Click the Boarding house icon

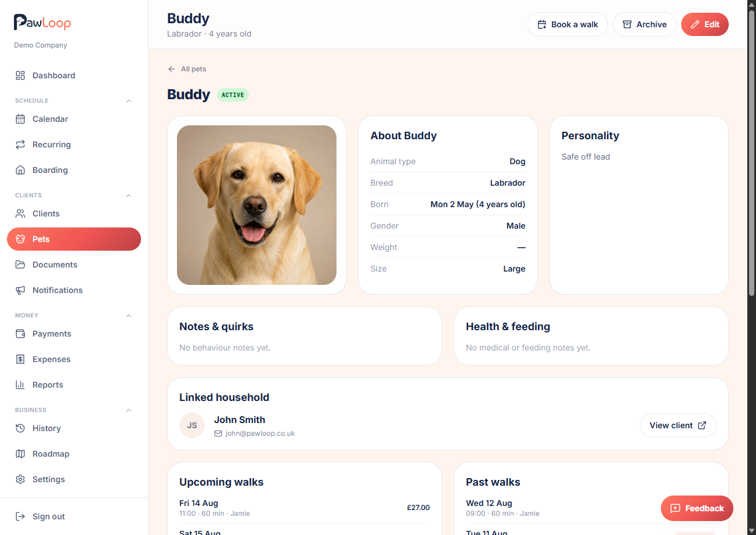click(x=20, y=170)
